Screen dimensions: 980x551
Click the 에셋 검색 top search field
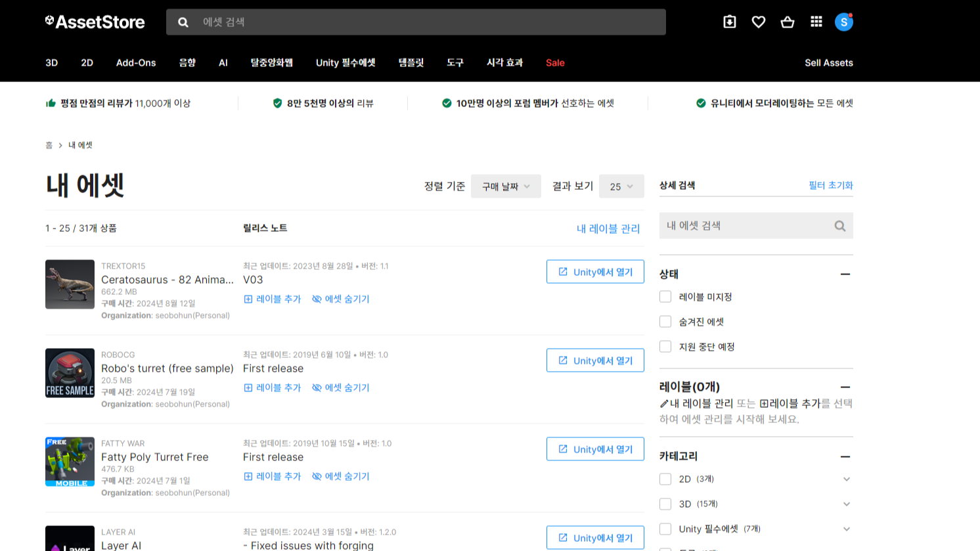pos(416,22)
